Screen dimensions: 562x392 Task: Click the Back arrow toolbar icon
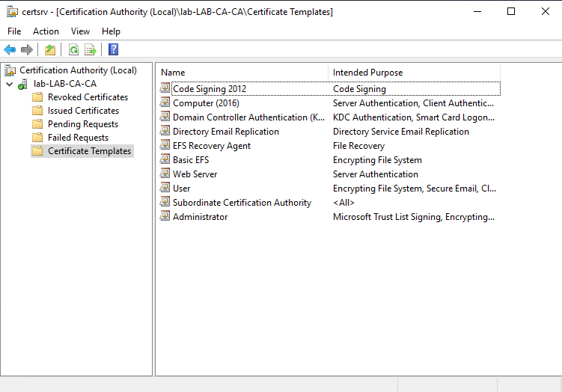click(10, 50)
